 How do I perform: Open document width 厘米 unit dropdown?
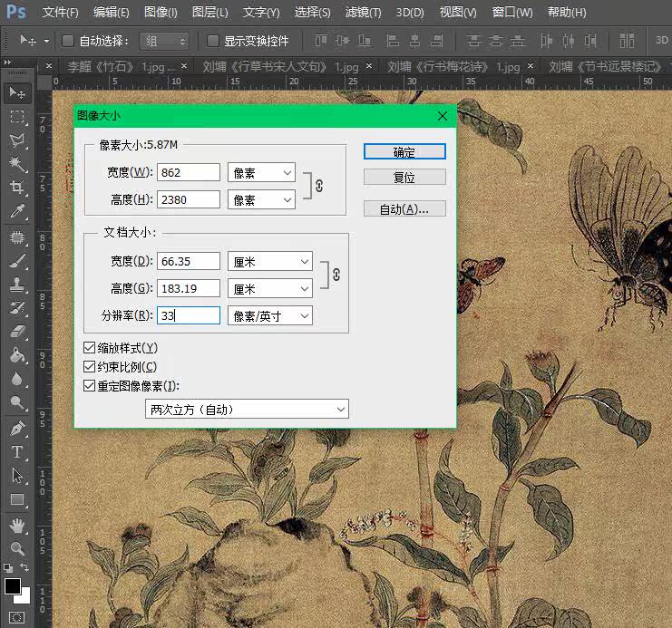click(270, 261)
